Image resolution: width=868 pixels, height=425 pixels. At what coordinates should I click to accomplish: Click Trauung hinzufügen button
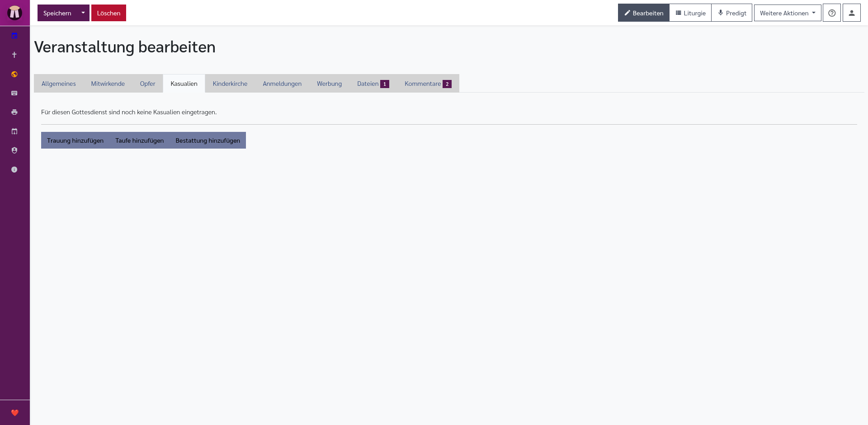click(75, 140)
